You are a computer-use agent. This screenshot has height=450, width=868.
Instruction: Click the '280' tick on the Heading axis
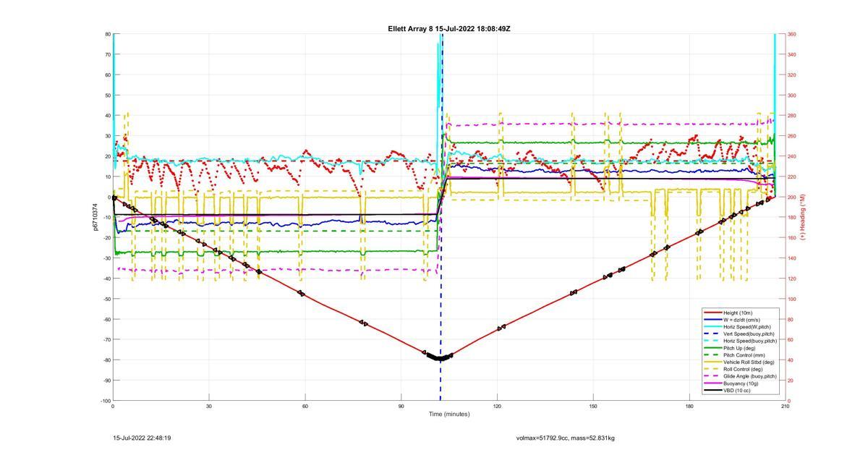point(792,116)
